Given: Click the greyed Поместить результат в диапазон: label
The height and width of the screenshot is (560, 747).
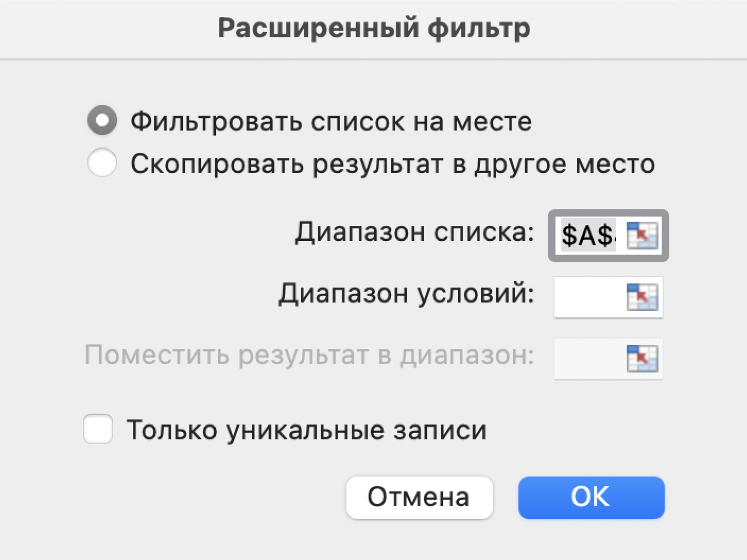Looking at the screenshot, I should (309, 355).
